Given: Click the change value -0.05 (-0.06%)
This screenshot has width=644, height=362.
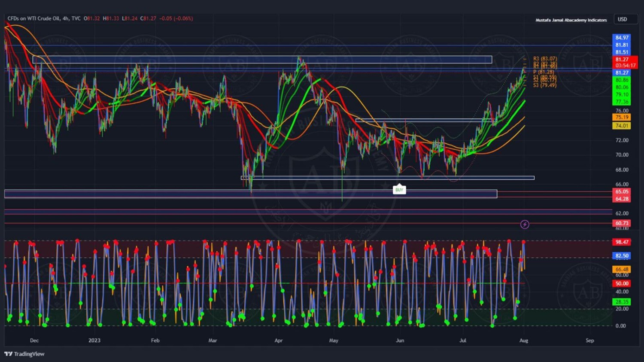Looking at the screenshot, I should point(176,18).
